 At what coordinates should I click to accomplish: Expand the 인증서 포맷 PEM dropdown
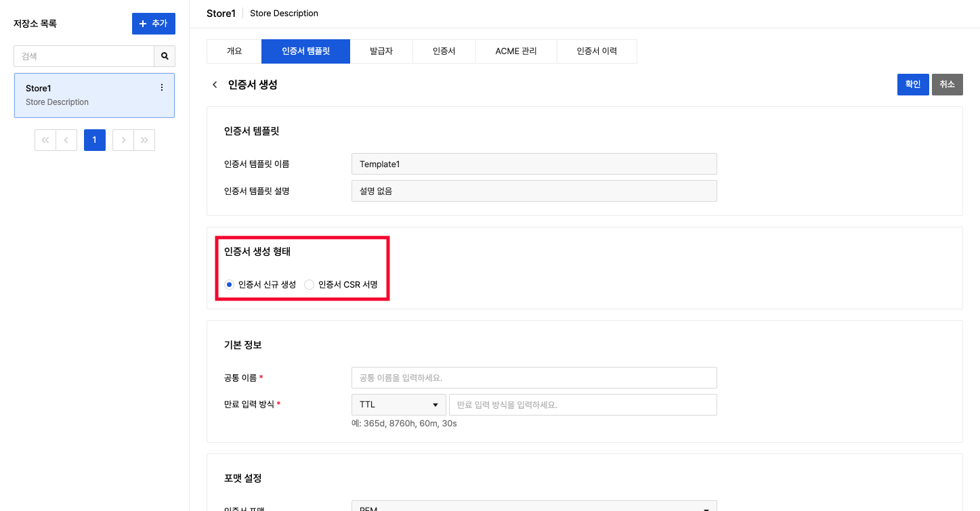pyautogui.click(x=534, y=506)
